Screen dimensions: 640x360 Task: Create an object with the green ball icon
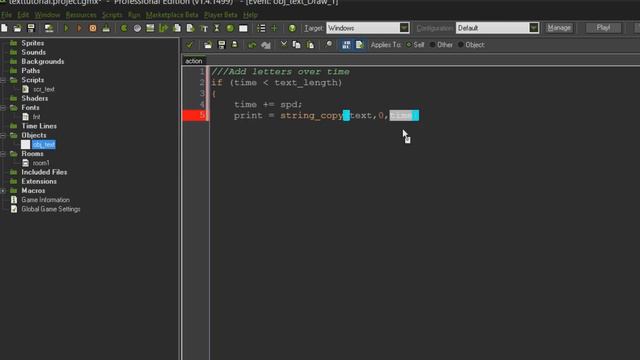coord(230,28)
